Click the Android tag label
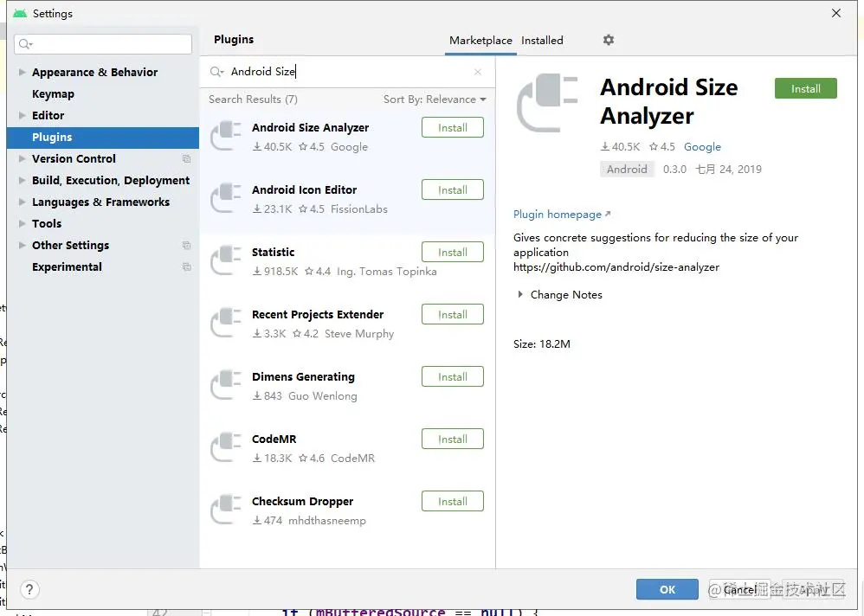 [627, 169]
